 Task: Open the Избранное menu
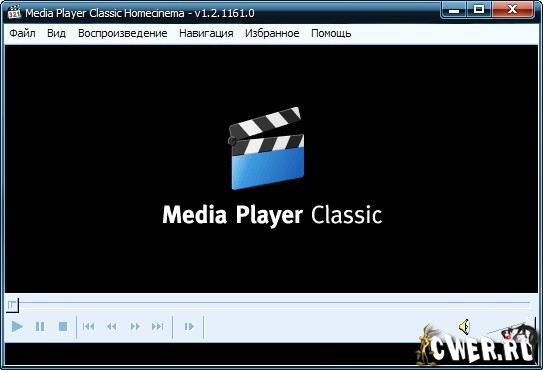coord(272,33)
